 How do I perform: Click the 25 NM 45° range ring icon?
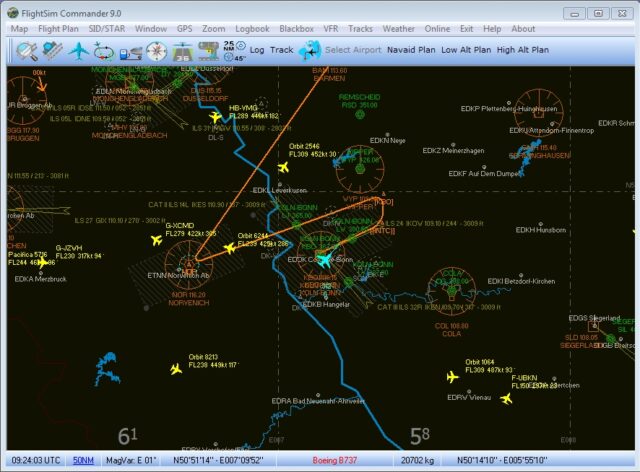pyautogui.click(x=232, y=50)
